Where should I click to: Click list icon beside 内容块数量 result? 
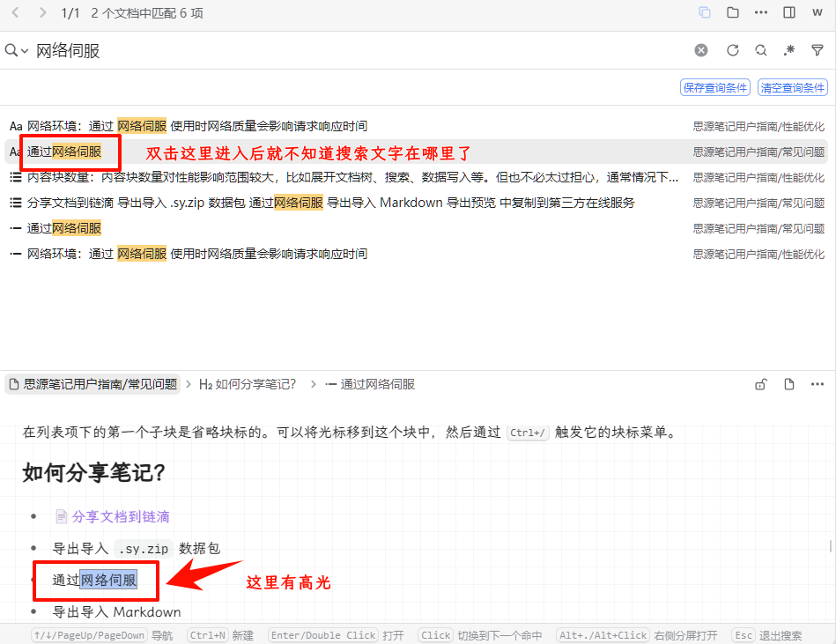click(x=16, y=178)
